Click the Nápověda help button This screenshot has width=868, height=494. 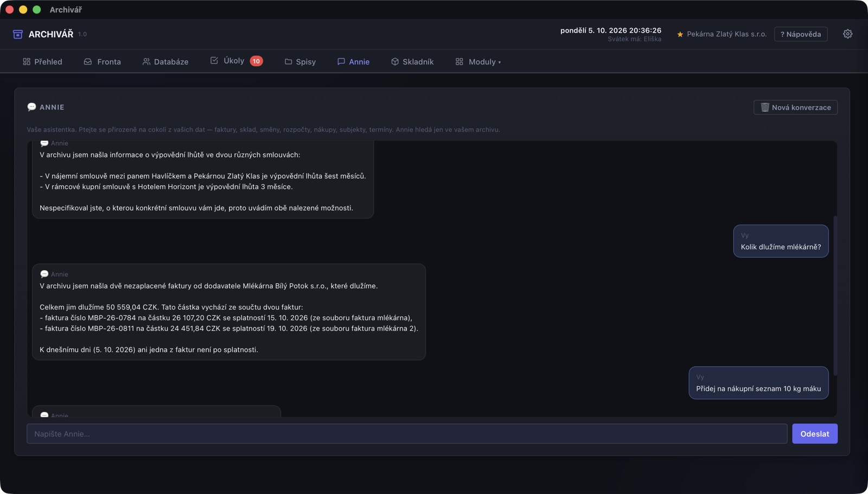click(x=801, y=34)
